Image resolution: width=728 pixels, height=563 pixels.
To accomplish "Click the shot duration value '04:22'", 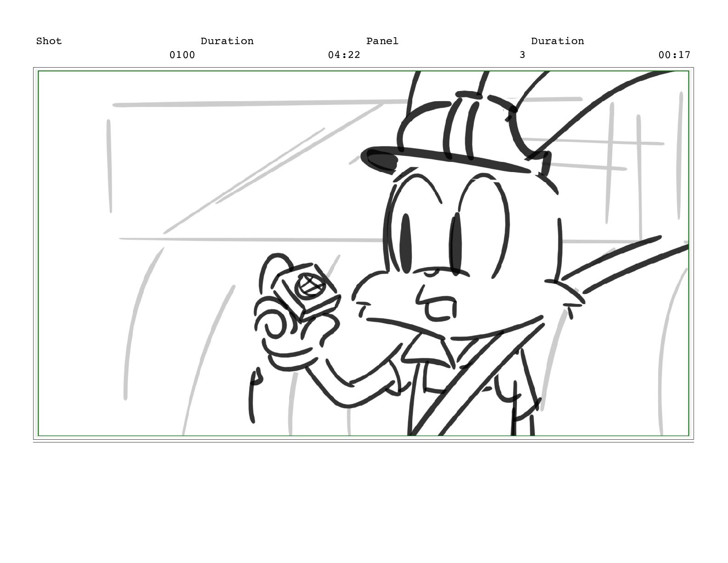I will point(344,55).
